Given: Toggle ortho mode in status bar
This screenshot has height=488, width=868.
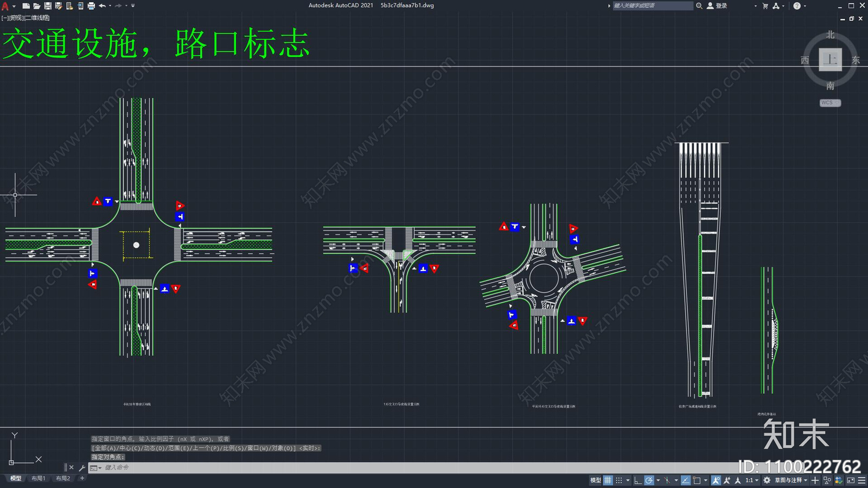Looking at the screenshot, I should 638,480.
